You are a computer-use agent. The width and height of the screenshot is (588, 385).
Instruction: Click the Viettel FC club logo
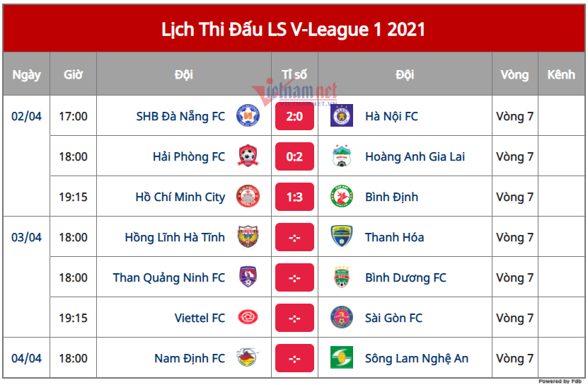[248, 318]
